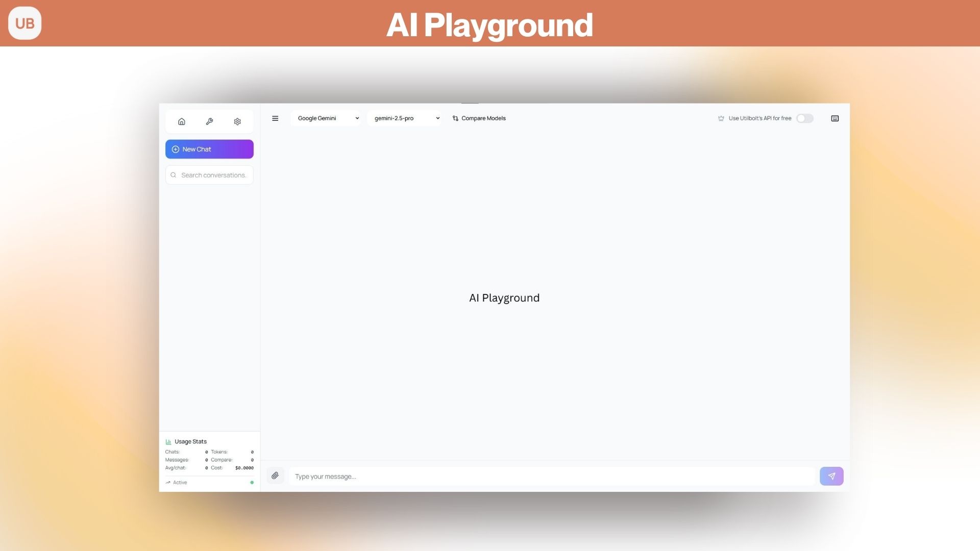The height and width of the screenshot is (551, 980).
Task: Click the Cost value in Usage Stats
Action: pos(244,468)
